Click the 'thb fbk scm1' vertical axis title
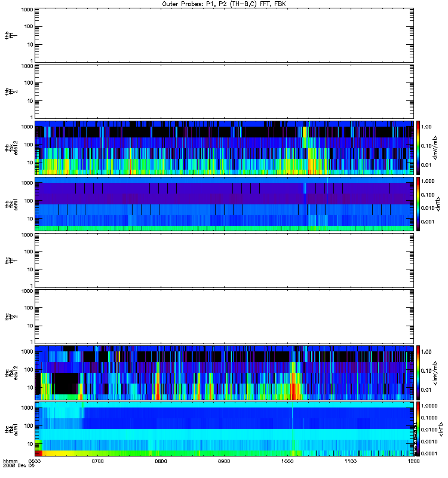This screenshot has width=448, height=478. click(x=11, y=204)
